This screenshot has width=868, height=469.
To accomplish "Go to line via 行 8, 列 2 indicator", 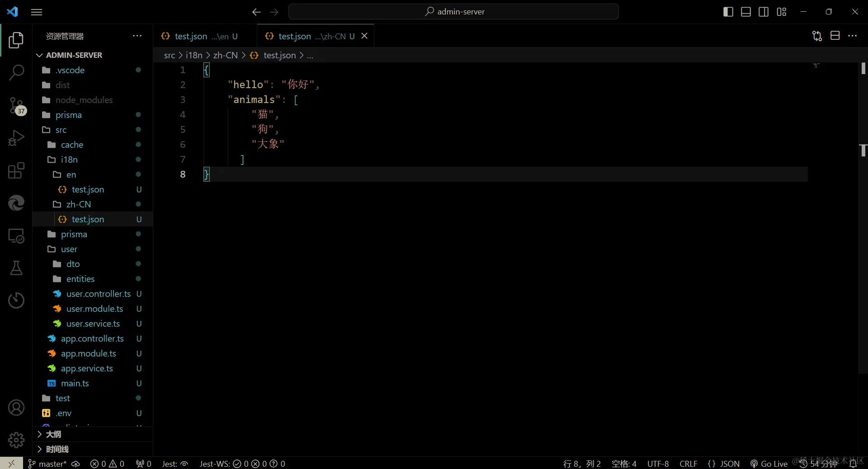I will tap(582, 464).
